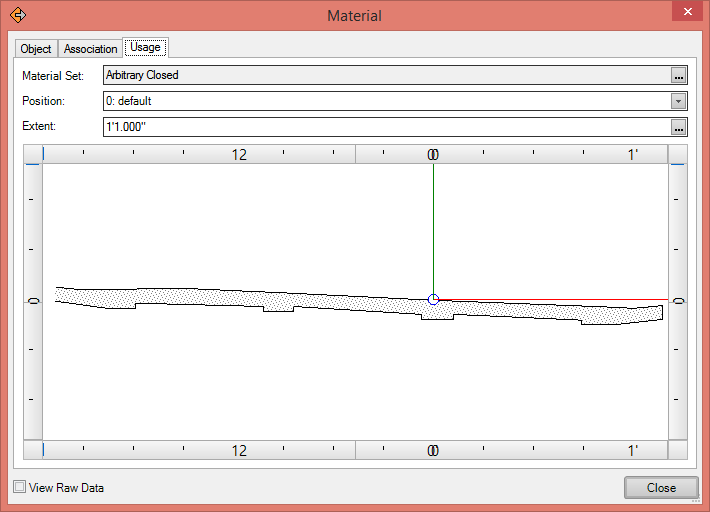710x512 pixels.
Task: Click the orange application icon in title bar
Action: coord(18,15)
